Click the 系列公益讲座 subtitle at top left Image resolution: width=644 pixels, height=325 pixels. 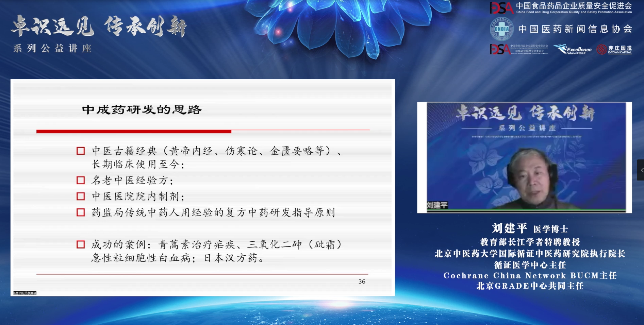(52, 48)
